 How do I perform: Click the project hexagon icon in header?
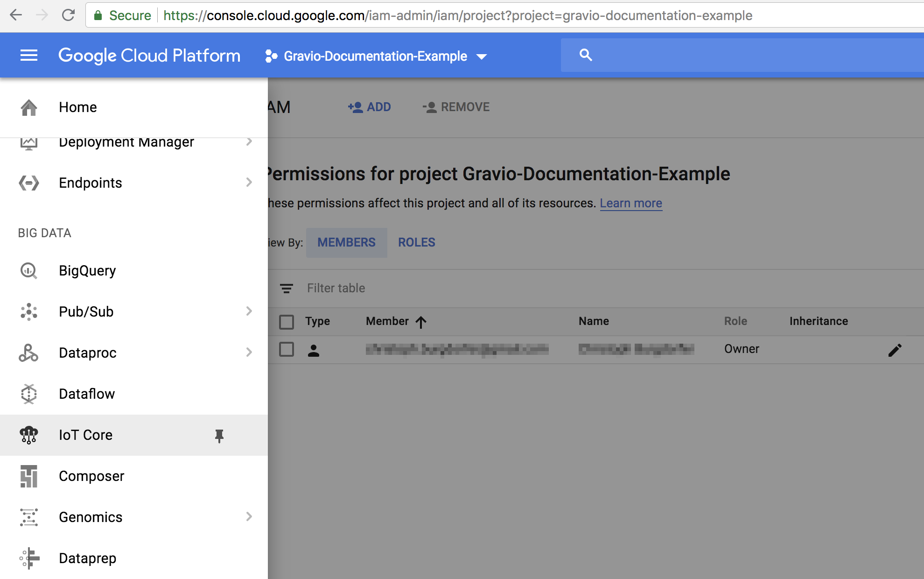point(271,56)
